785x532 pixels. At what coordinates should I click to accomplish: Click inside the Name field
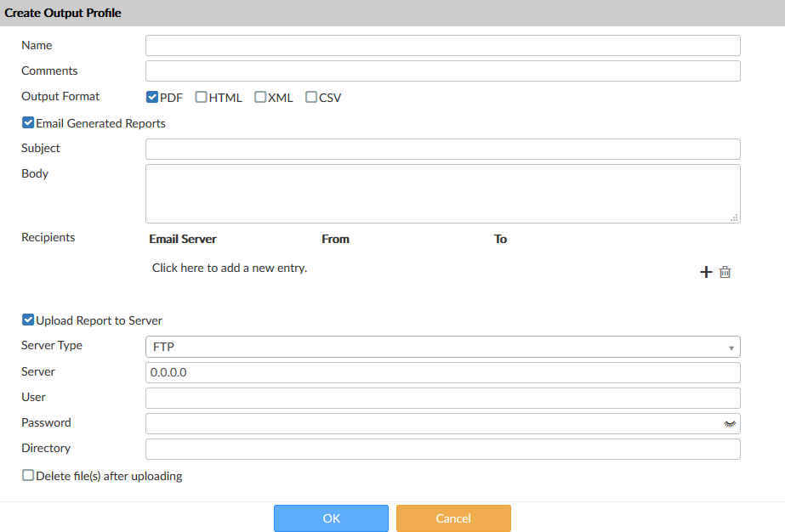(442, 45)
